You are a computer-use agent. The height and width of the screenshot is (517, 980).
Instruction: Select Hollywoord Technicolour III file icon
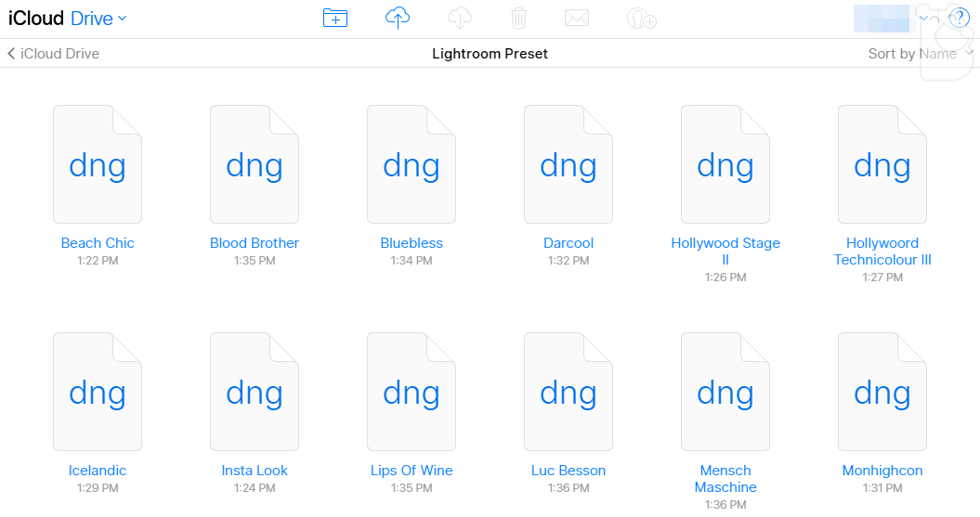[x=882, y=164]
